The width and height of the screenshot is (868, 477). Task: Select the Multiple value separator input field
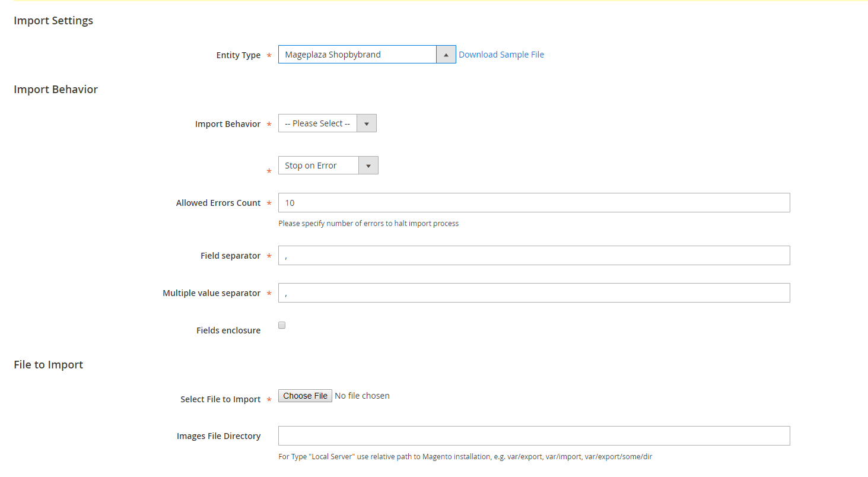click(x=534, y=293)
